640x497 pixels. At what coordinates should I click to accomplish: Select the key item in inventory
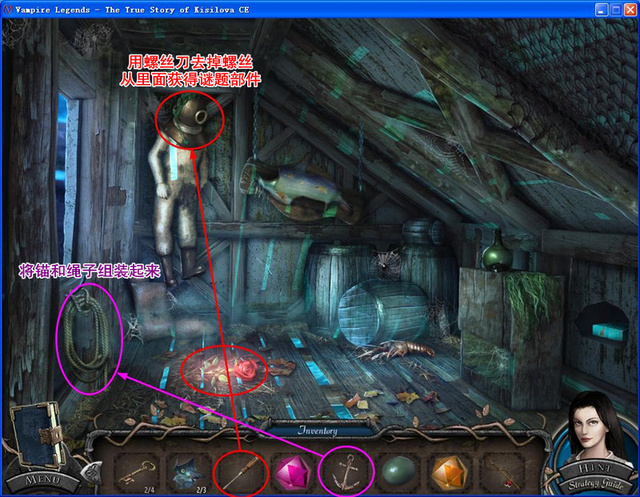click(138, 472)
